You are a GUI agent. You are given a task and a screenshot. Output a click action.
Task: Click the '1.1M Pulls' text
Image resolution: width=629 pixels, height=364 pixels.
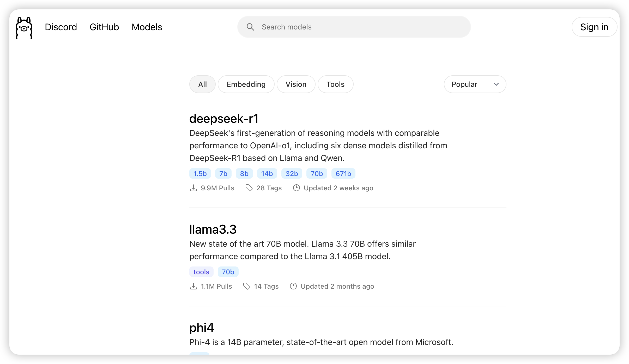pyautogui.click(x=216, y=286)
